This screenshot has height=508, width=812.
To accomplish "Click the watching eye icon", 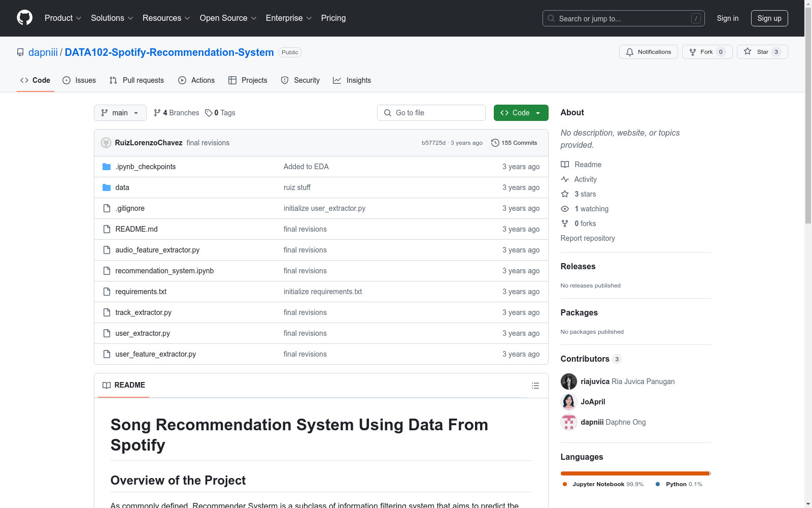I will (565, 209).
